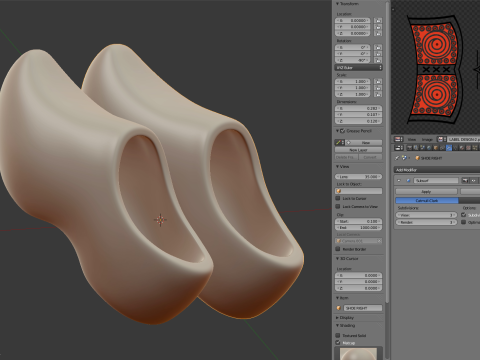Open the Particles properties tab icon
The width and height of the screenshot is (480, 360).
click(475, 148)
